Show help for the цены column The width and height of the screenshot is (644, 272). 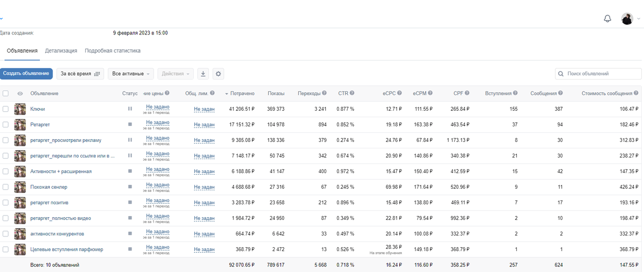[167, 94]
